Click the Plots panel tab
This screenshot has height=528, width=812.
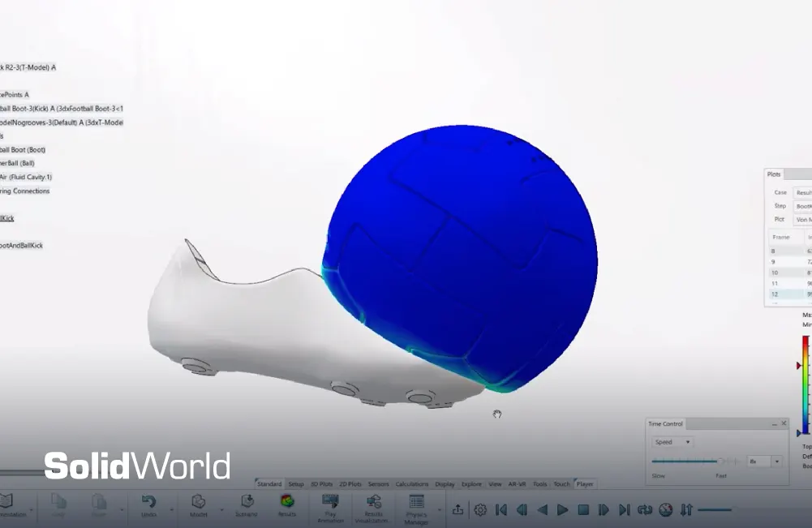774,174
